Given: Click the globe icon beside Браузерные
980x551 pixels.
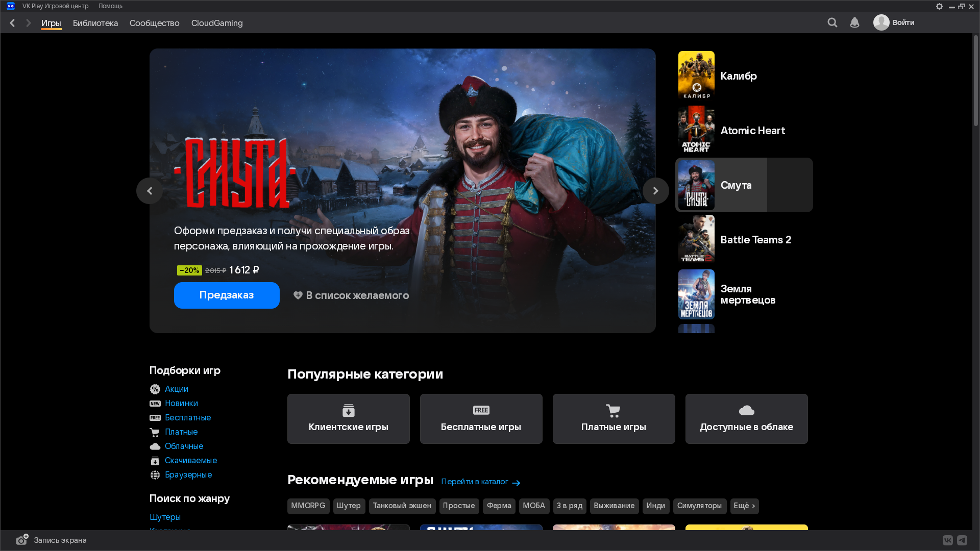Looking at the screenshot, I should 155,475.
